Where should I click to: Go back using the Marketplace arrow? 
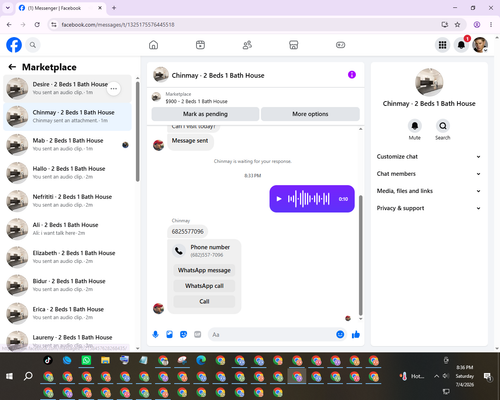[x=12, y=67]
